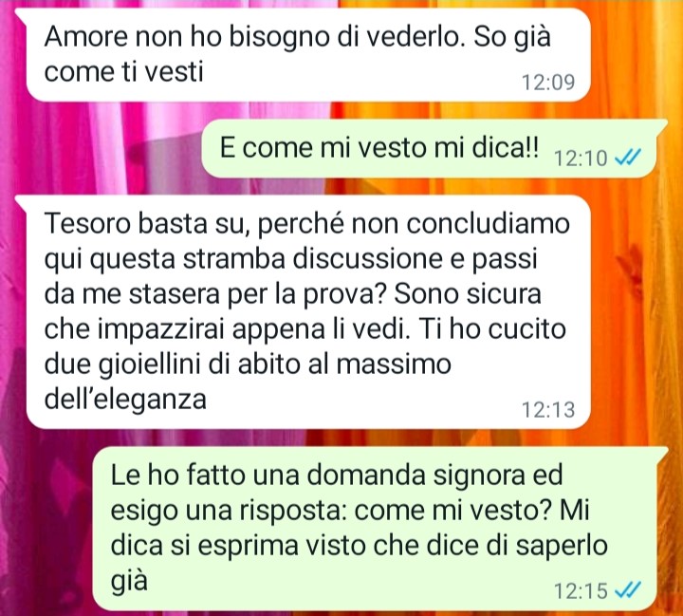This screenshot has height=616, width=683.
Task: Click the phrase 'esigo una risposta' in the sent message
Action: pos(229,510)
